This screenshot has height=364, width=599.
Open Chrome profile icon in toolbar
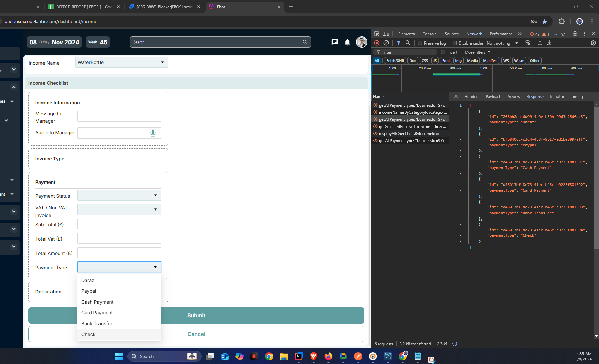point(580,21)
